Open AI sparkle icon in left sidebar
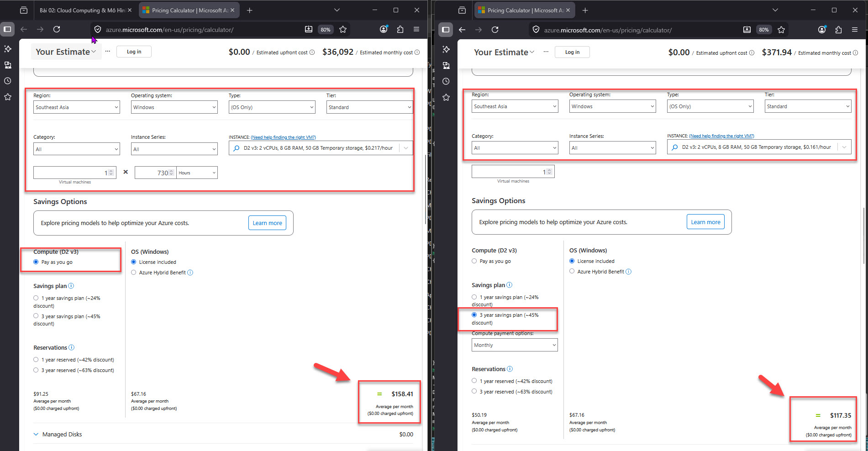 [8, 49]
